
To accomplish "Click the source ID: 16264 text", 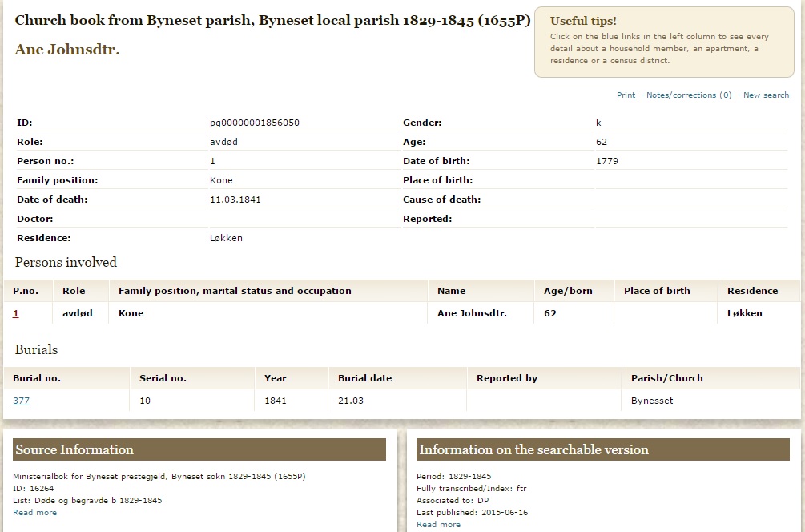I will 34,489.
